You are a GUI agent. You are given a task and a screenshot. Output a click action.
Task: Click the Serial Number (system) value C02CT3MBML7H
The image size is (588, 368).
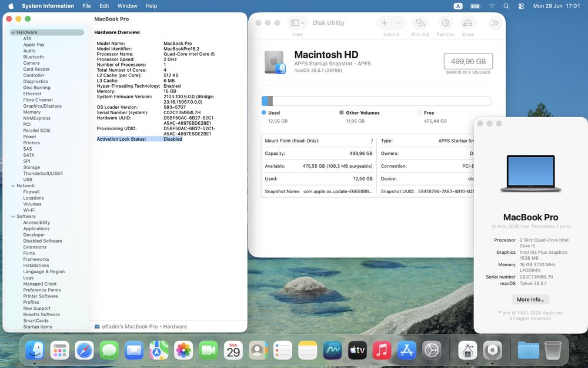point(182,112)
